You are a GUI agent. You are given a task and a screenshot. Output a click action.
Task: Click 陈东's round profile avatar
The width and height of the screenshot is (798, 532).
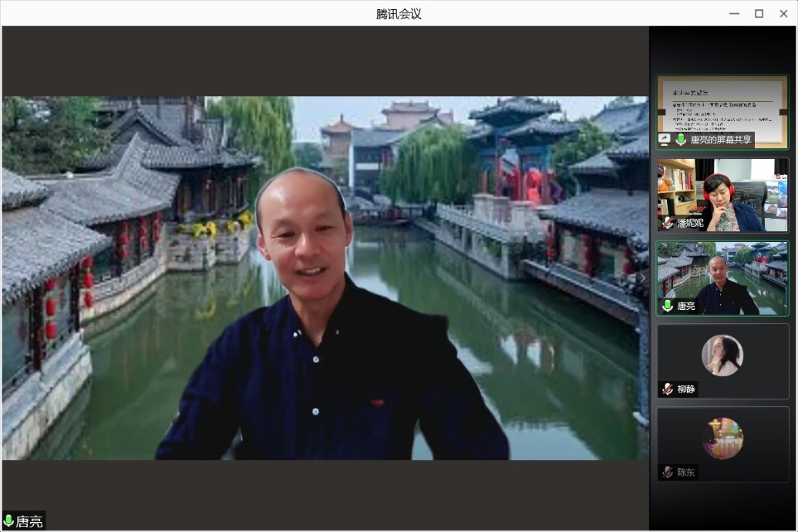pos(722,439)
